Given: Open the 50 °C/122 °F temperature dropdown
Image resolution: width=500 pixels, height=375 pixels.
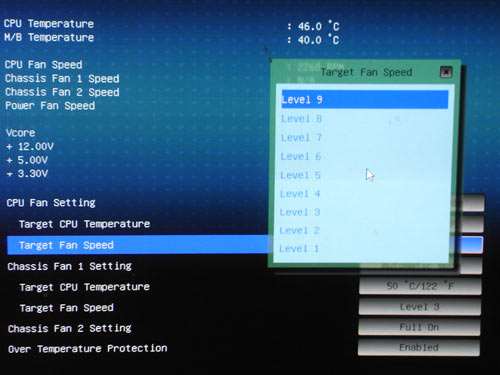Looking at the screenshot, I should pyautogui.click(x=420, y=286).
